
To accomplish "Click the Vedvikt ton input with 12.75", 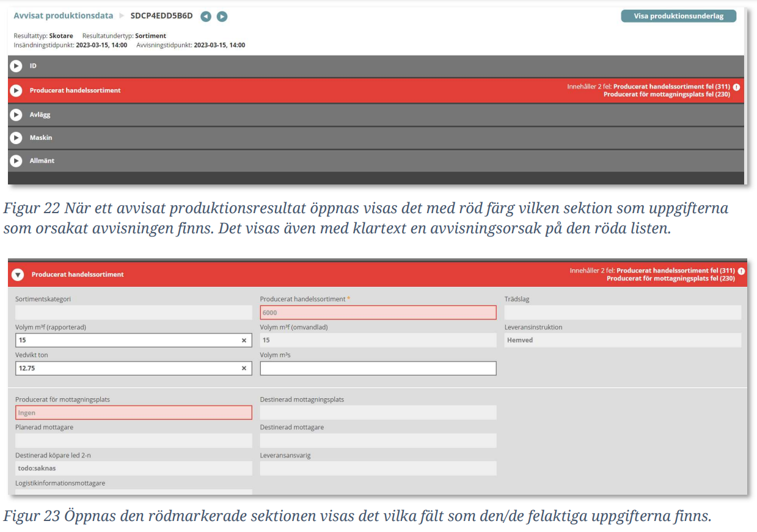I will point(125,368).
